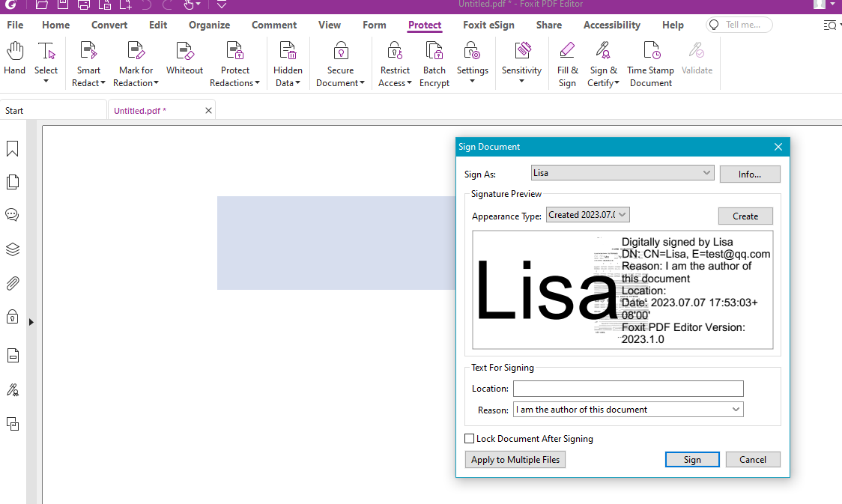Switch to the Share tab
842x504 pixels.
[549, 25]
